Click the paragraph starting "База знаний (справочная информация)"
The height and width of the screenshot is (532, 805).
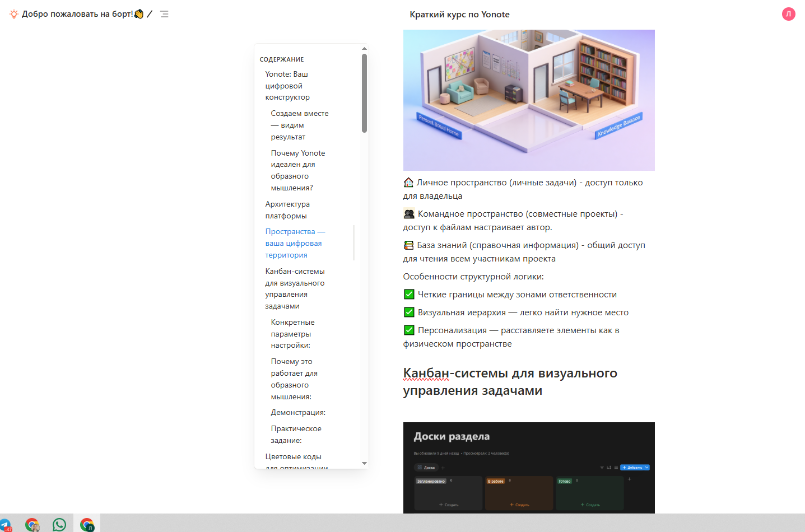(x=524, y=252)
